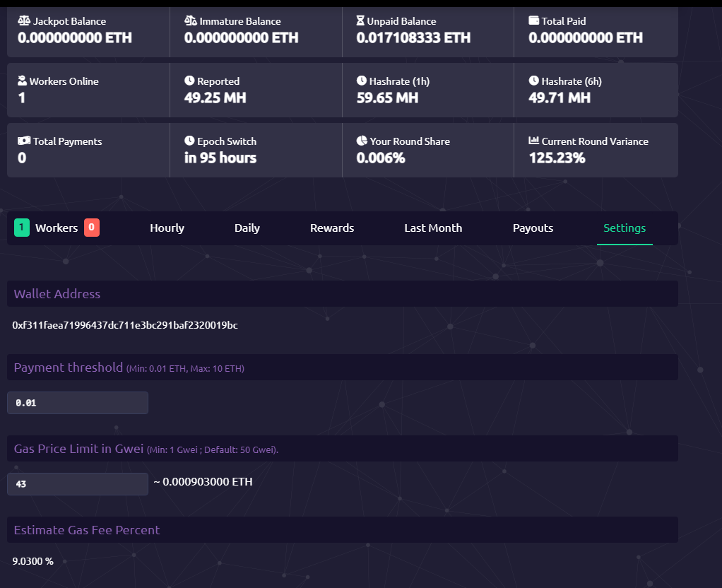Screen dimensions: 722x588
Task: Select the Settings tab
Action: click(625, 228)
